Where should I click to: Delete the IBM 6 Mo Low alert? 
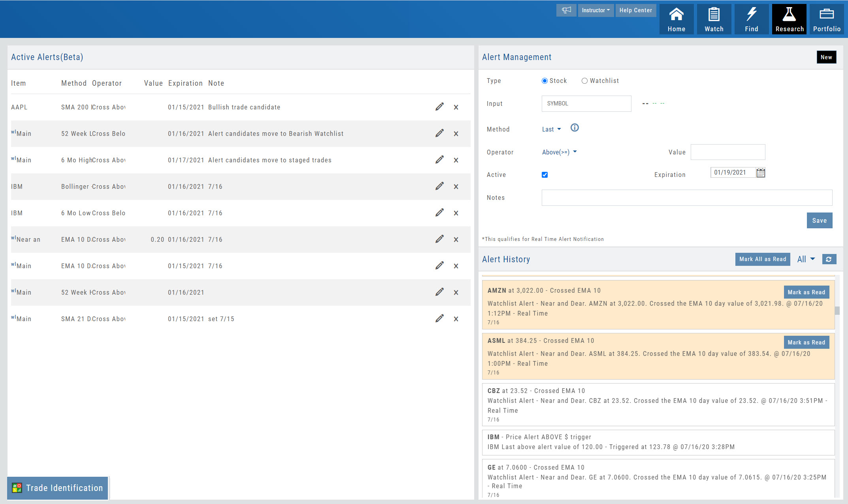pos(456,213)
